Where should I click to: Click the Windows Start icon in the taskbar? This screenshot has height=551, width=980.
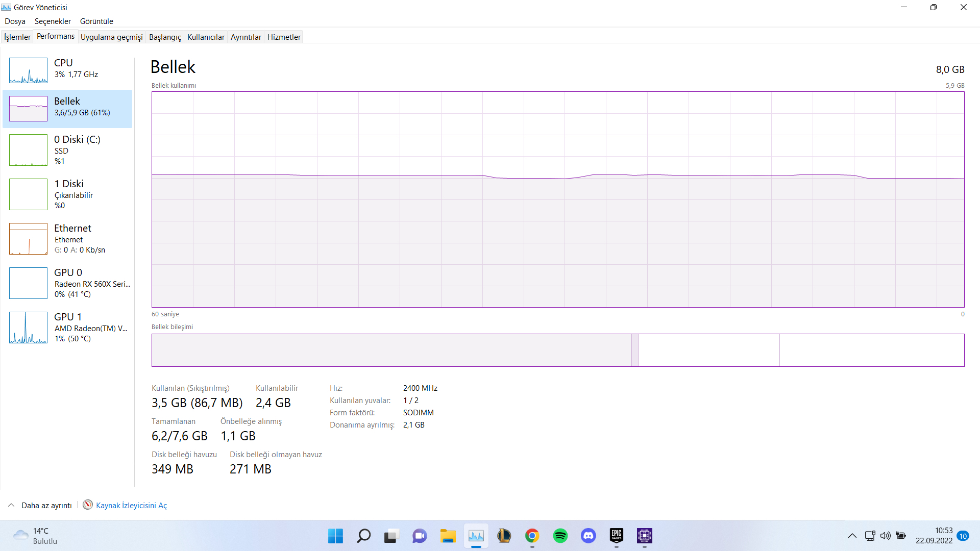pos(335,536)
